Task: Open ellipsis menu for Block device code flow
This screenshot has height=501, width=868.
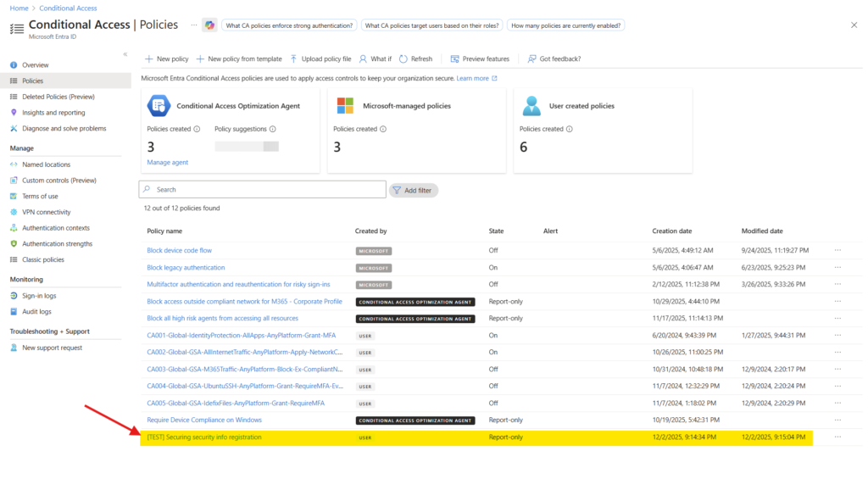Action: pyautogui.click(x=837, y=251)
